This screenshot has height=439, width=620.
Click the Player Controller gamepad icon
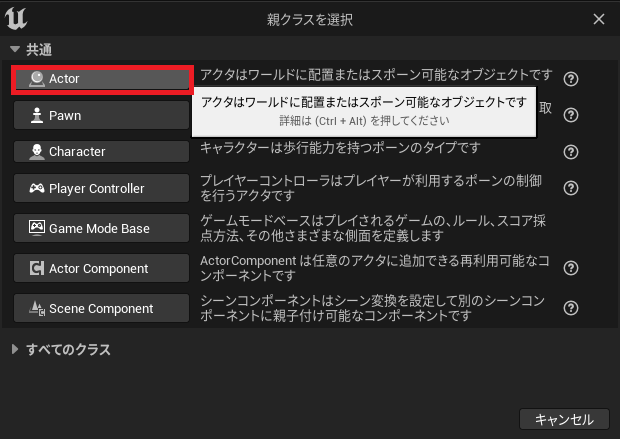pyautogui.click(x=37, y=188)
